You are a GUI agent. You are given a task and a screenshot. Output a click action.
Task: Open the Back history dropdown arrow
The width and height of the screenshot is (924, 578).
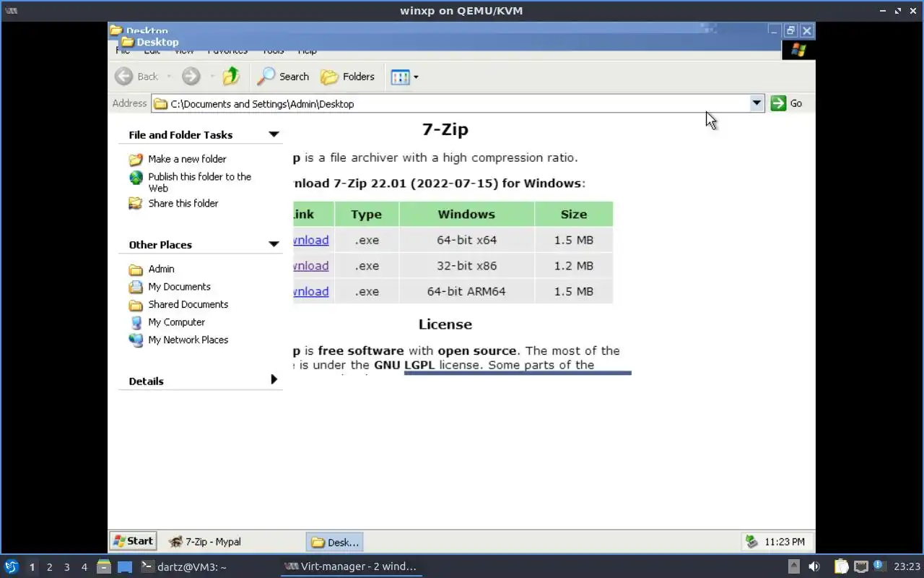169,77
